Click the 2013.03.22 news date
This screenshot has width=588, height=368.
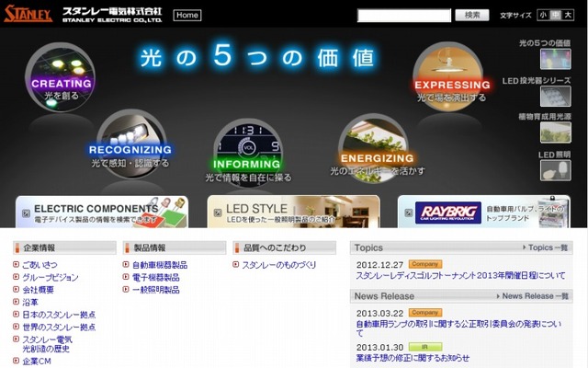pyautogui.click(x=379, y=313)
